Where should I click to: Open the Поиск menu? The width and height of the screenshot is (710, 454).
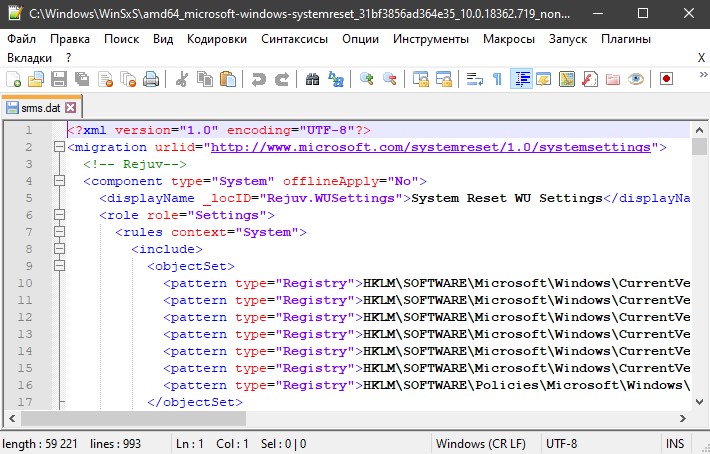[121, 39]
